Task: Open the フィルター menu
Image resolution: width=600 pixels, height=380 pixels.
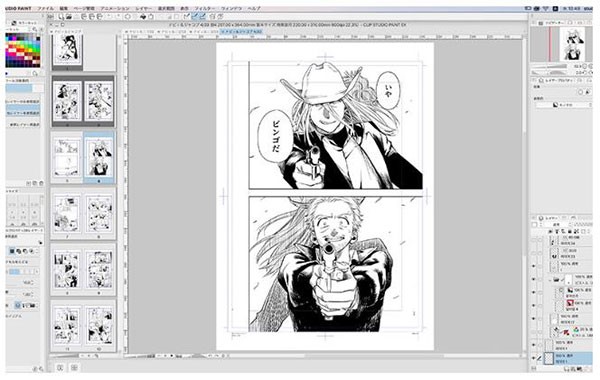Action: 205,8
